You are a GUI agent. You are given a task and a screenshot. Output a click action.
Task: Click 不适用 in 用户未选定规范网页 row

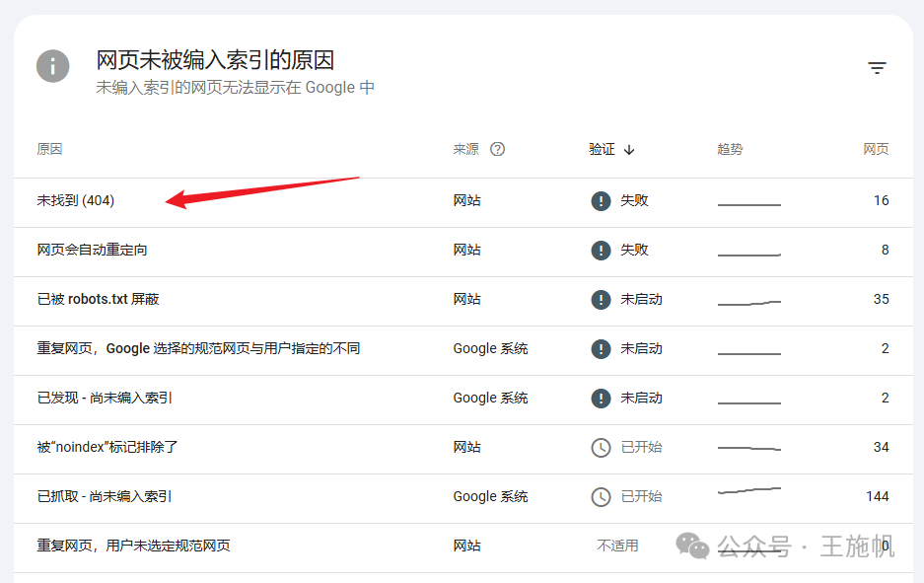click(617, 546)
